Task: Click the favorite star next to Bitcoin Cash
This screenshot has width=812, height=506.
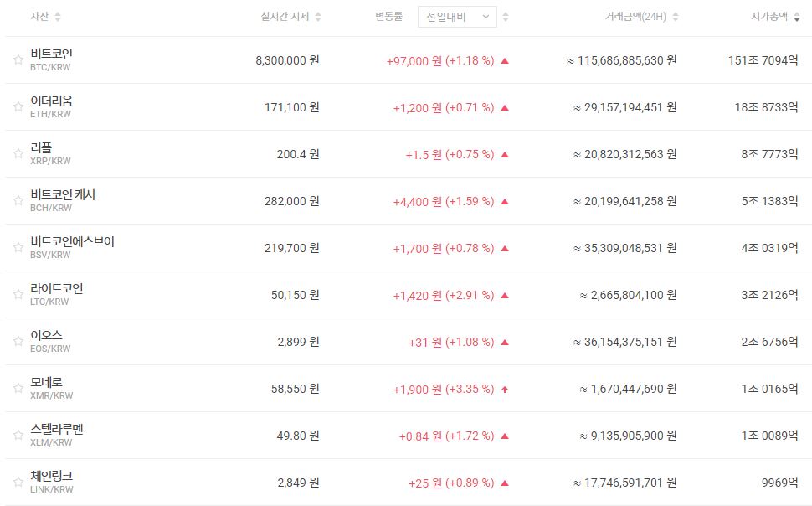Action: tap(18, 200)
